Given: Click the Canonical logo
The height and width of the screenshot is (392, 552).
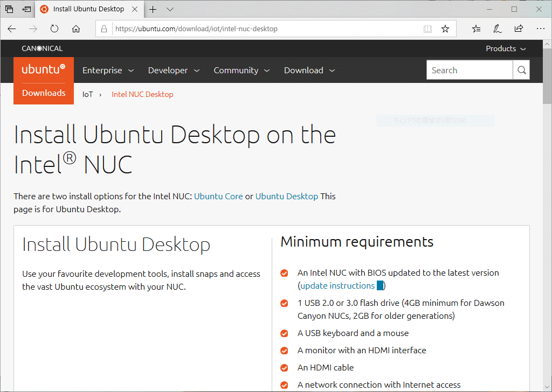Looking at the screenshot, I should (42, 48).
